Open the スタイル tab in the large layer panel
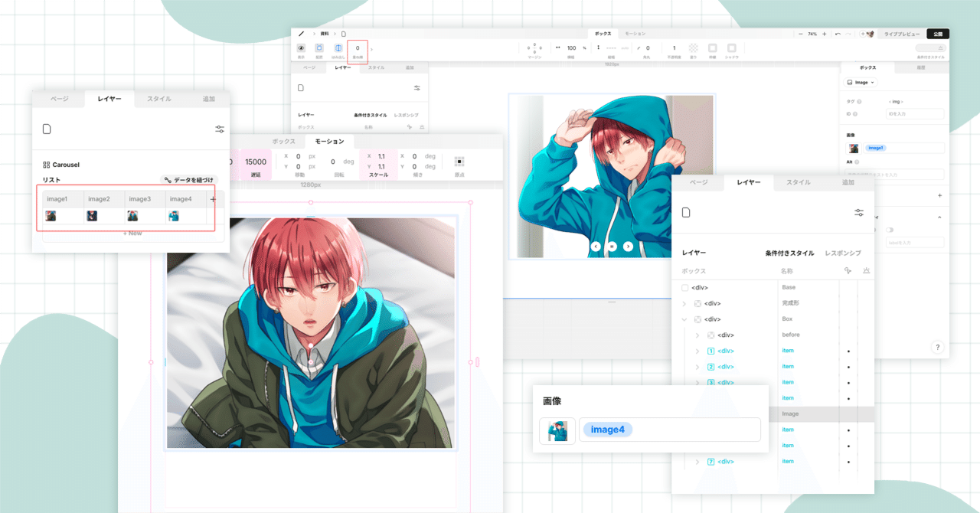Image resolution: width=980 pixels, height=513 pixels. click(799, 182)
